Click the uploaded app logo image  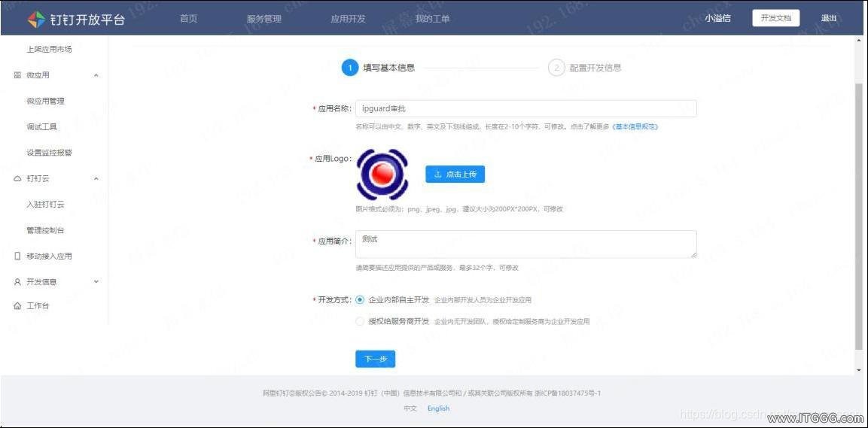(x=382, y=175)
